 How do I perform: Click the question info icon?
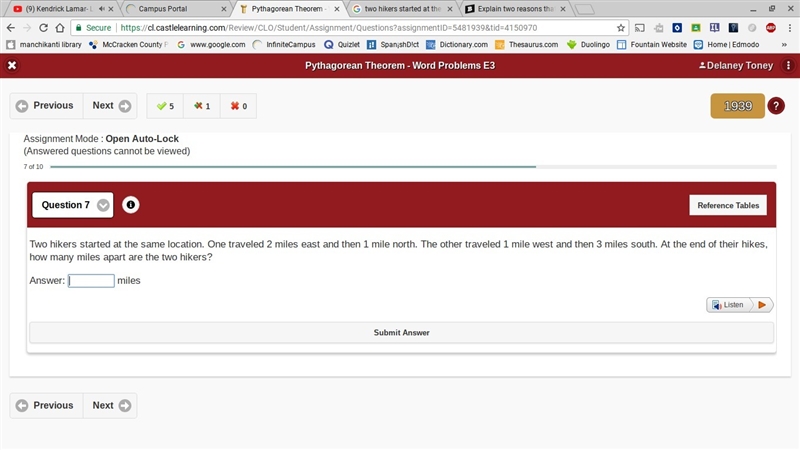click(131, 205)
